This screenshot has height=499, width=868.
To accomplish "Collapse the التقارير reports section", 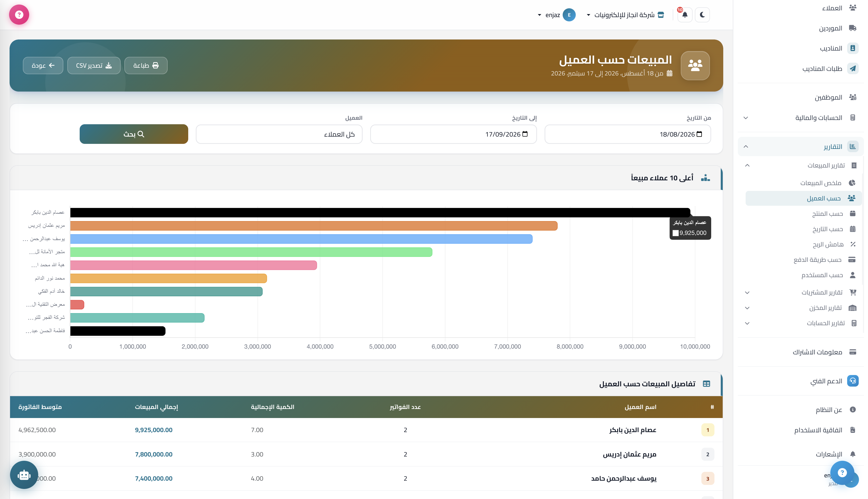I will pos(800,147).
